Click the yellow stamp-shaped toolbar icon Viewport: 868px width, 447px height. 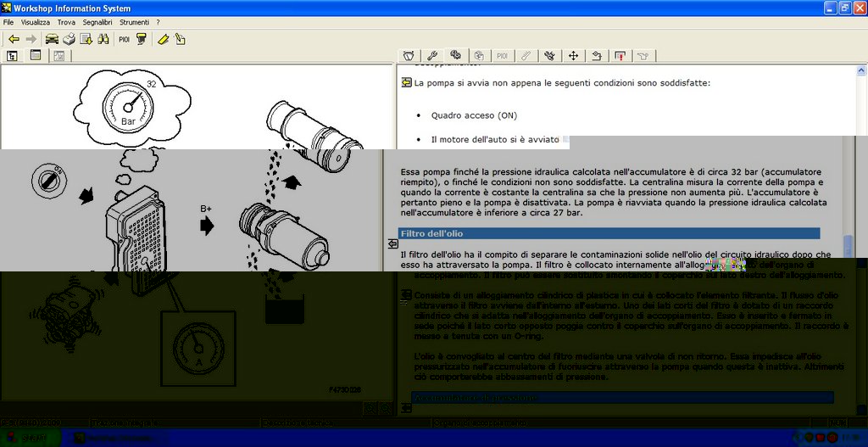click(142, 39)
